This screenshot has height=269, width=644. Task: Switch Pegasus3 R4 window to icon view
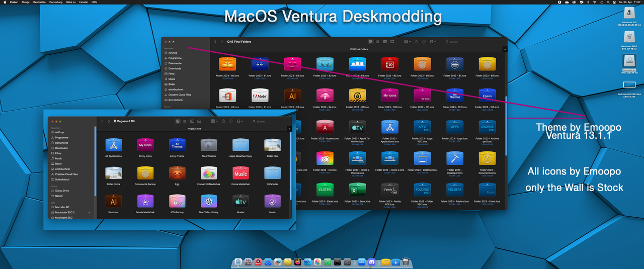(178, 121)
